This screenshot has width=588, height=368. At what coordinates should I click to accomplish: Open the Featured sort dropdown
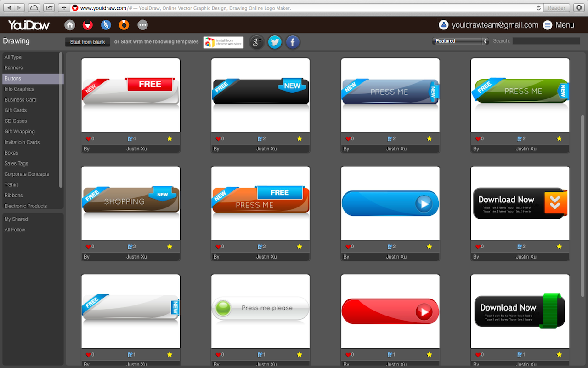pyautogui.click(x=460, y=41)
